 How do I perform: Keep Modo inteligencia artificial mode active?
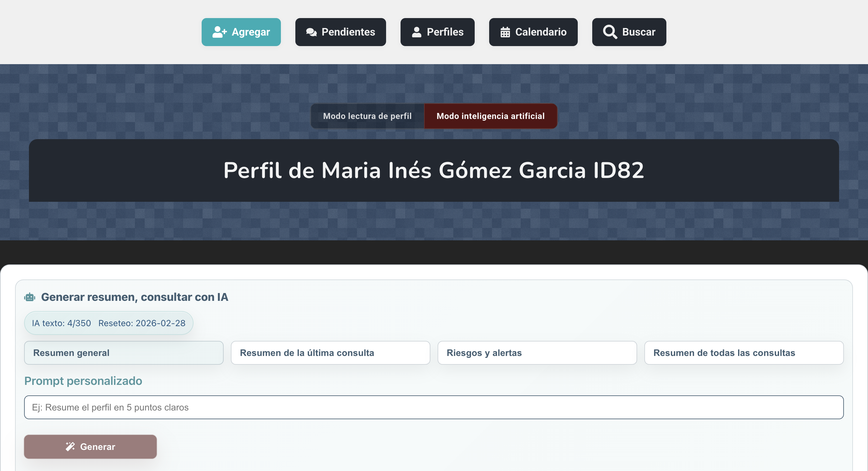(x=490, y=116)
